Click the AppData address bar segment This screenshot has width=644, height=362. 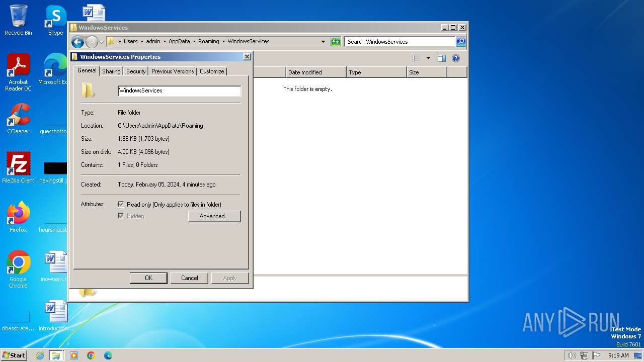(179, 42)
